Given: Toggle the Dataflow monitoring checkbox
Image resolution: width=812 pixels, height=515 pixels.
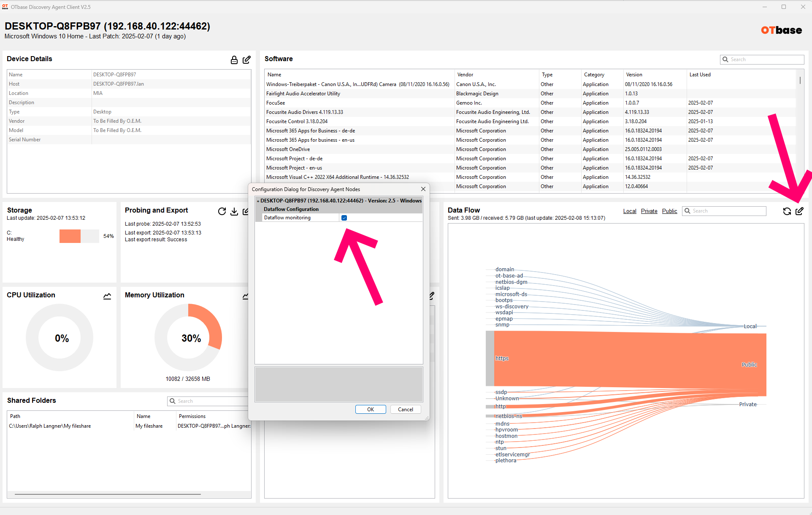Looking at the screenshot, I should point(344,218).
